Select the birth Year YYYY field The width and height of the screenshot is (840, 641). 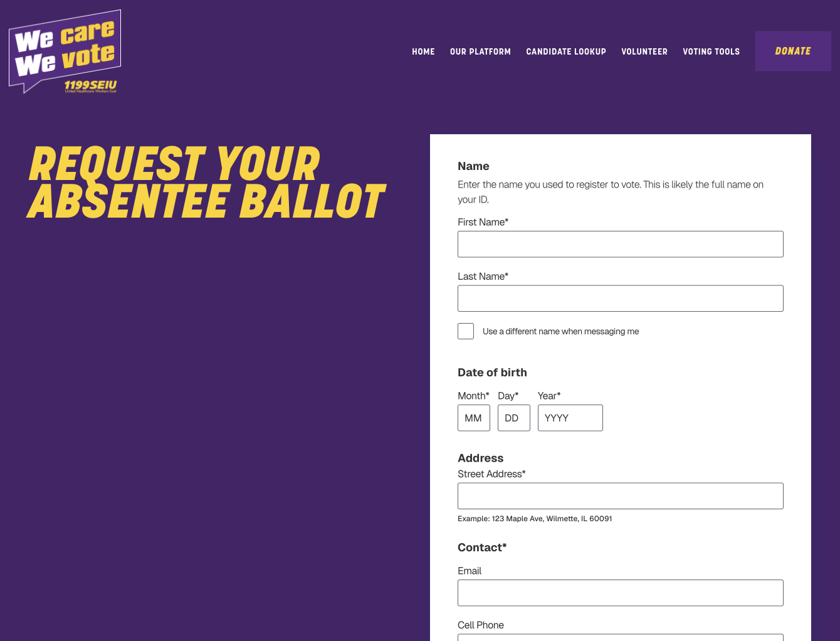570,418
